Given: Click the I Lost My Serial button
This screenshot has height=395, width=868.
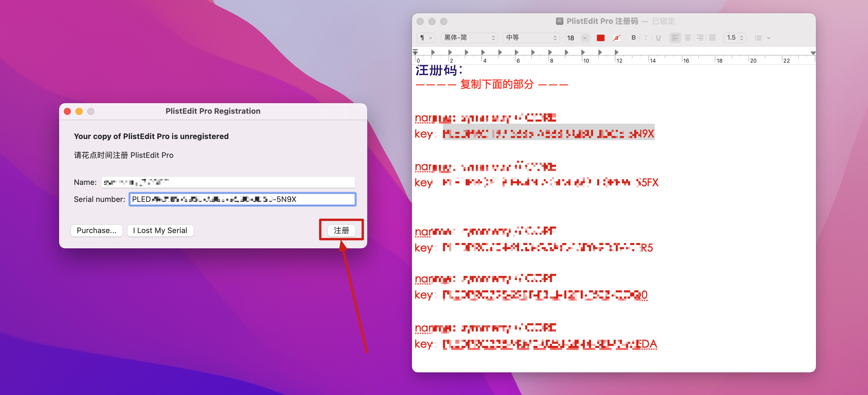Looking at the screenshot, I should pyautogui.click(x=160, y=230).
